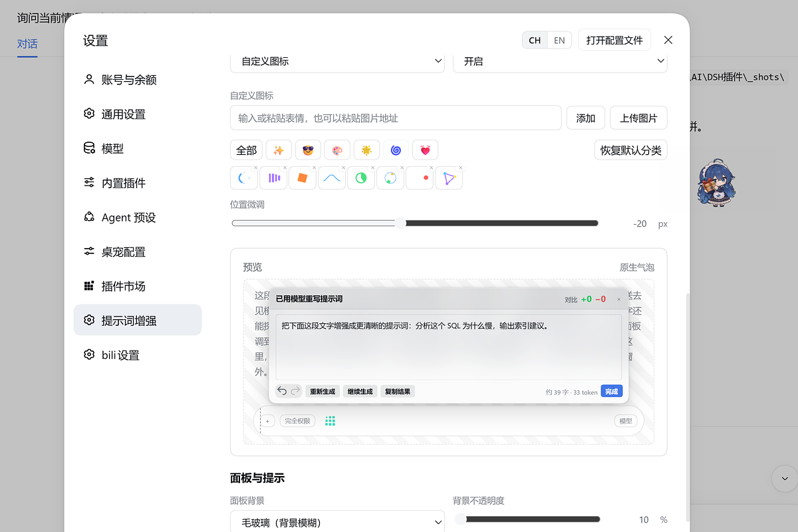Select the sun emoji category
The height and width of the screenshot is (532, 798).
(x=366, y=150)
